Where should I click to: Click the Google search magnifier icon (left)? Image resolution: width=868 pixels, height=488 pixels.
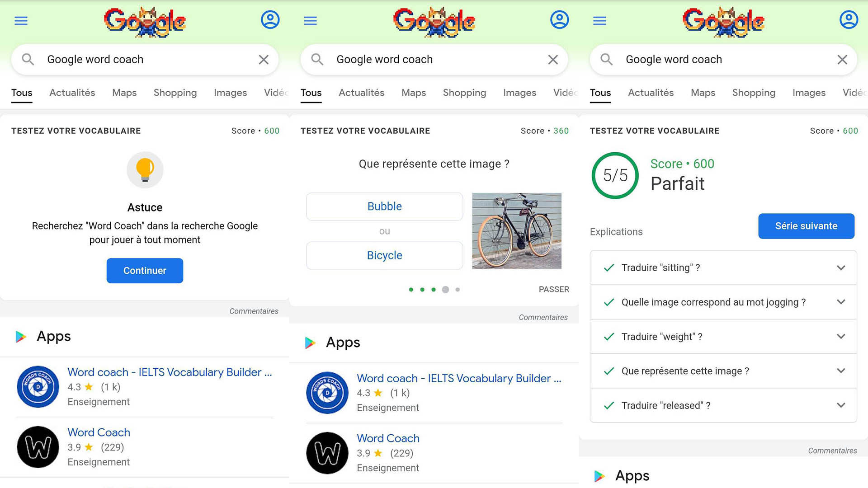(28, 59)
